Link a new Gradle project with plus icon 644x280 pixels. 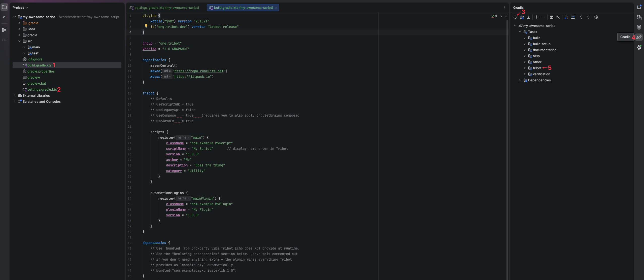(537, 17)
